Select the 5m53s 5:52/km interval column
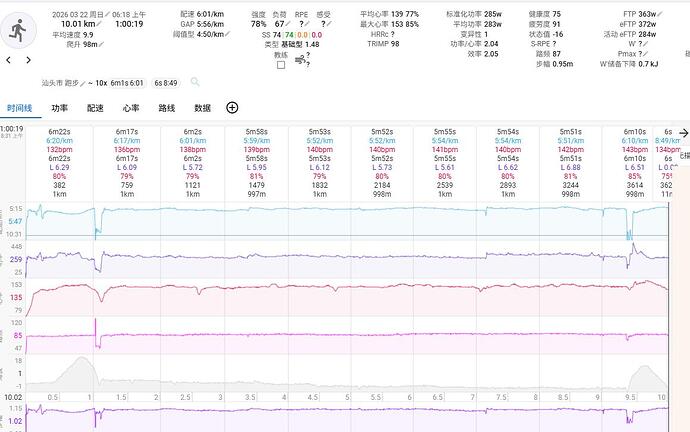The width and height of the screenshot is (690, 432). point(320,163)
